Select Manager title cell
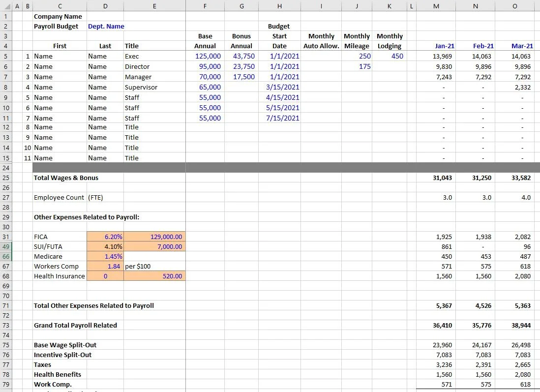The image size is (540, 392). pos(154,77)
